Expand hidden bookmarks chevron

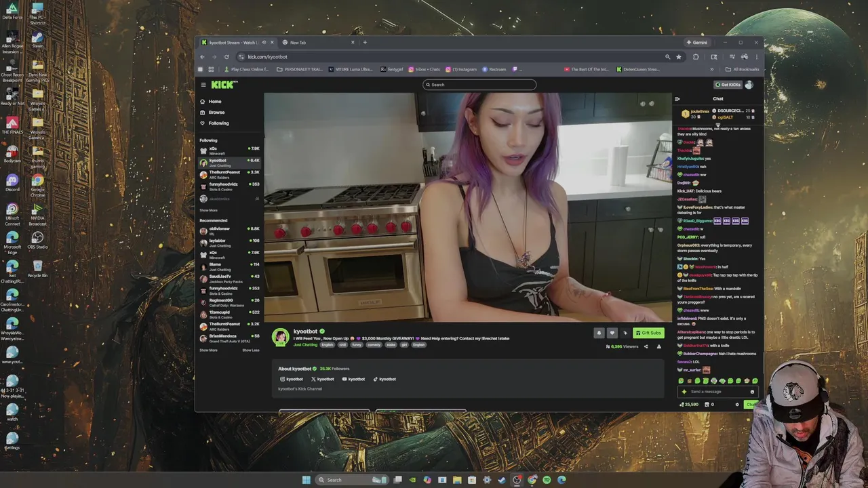711,69
